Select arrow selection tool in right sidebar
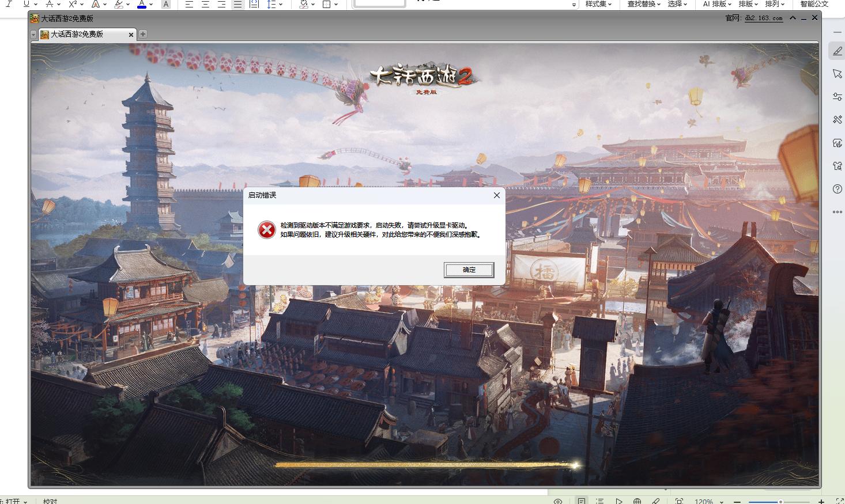The image size is (845, 504). [838, 74]
